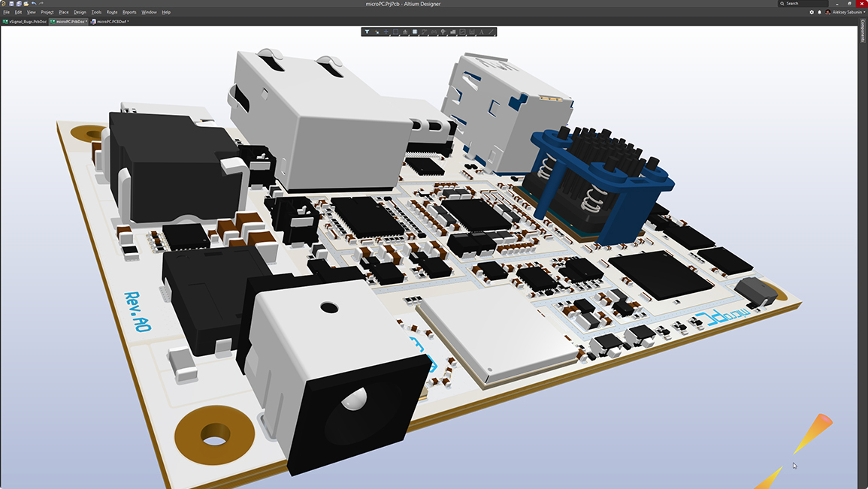Activate the board region selection tool
868x489 pixels.
(395, 32)
